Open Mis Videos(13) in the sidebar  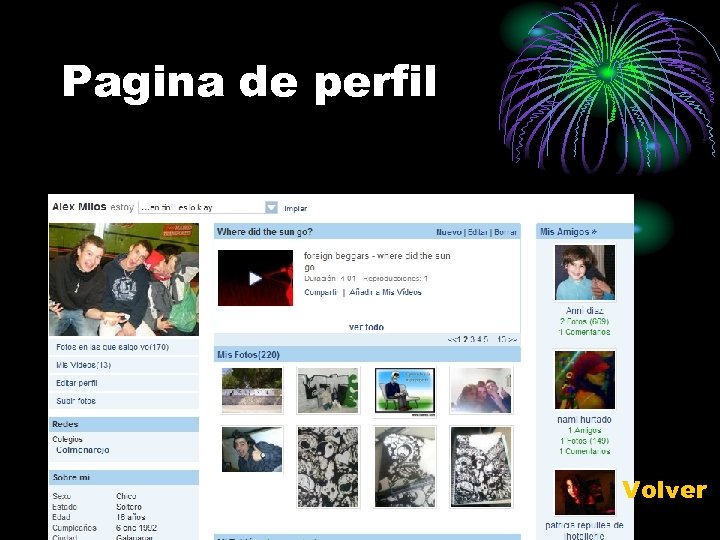[84, 365]
